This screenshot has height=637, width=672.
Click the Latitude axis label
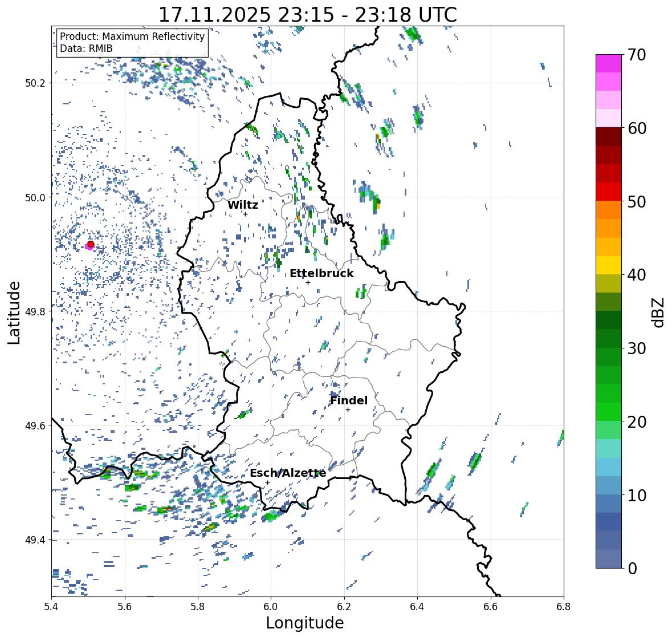14,313
